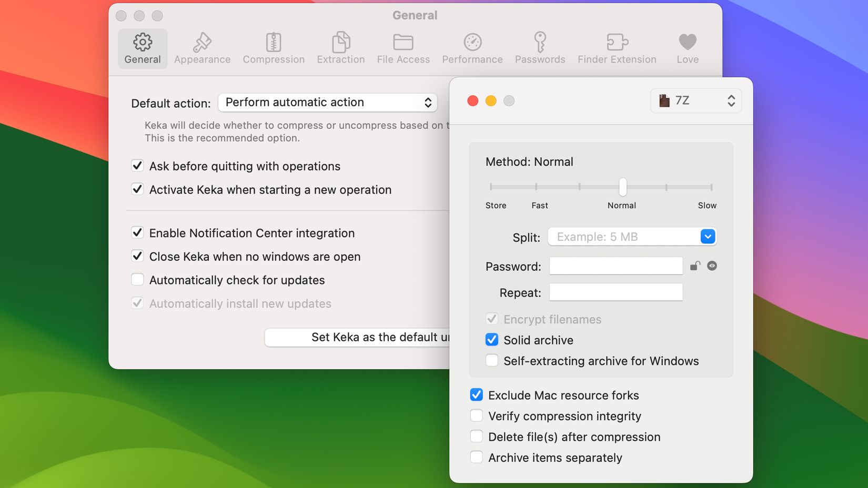Select the Extraction settings icon

pos(340,47)
